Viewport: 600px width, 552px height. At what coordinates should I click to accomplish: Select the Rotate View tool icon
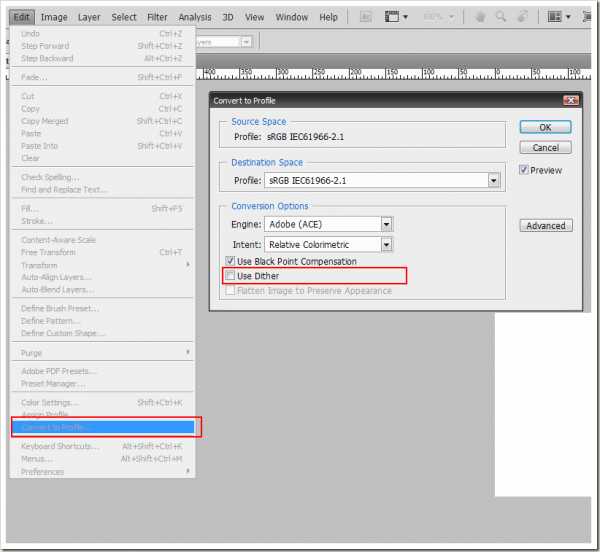pos(522,17)
